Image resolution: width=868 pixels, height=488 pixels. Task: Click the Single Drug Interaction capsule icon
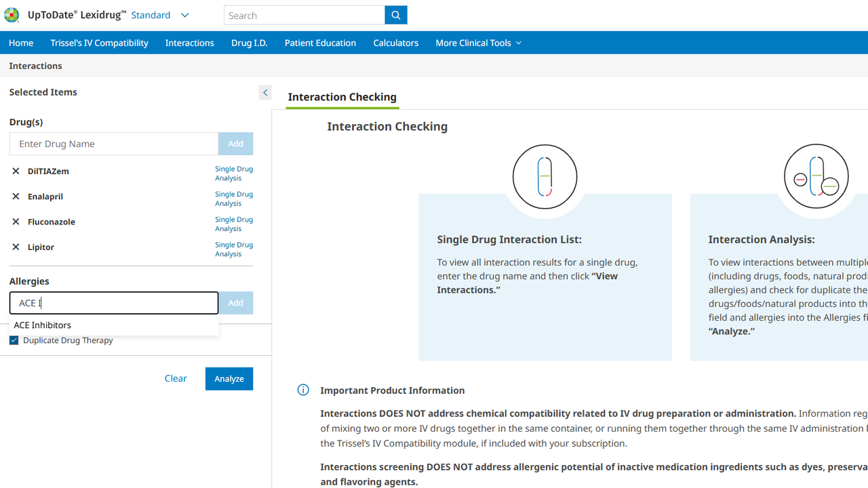tap(545, 177)
